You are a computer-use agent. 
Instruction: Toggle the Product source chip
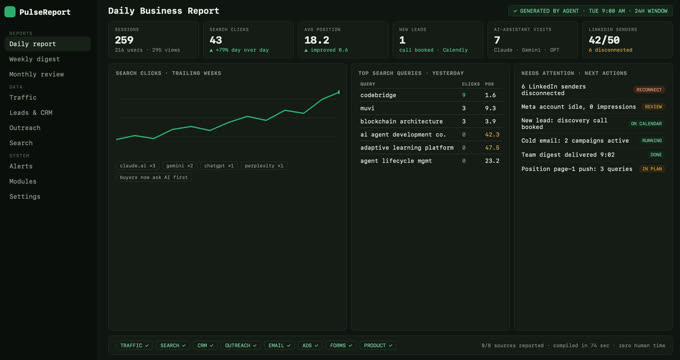(378, 346)
